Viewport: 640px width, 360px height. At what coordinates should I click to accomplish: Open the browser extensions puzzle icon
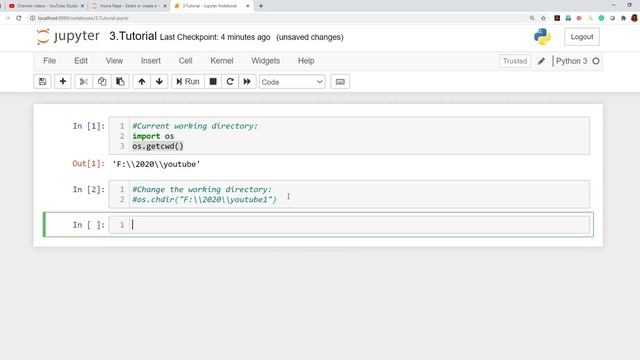click(x=623, y=18)
